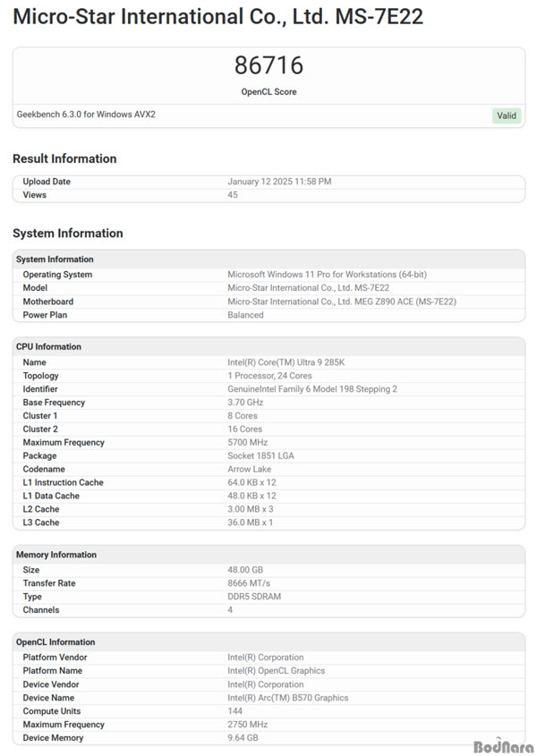Click 'Microsoft Windows 11 Pro for Workstations (64-bit)'
Viewport: 537px width, 756px height.
[327, 275]
